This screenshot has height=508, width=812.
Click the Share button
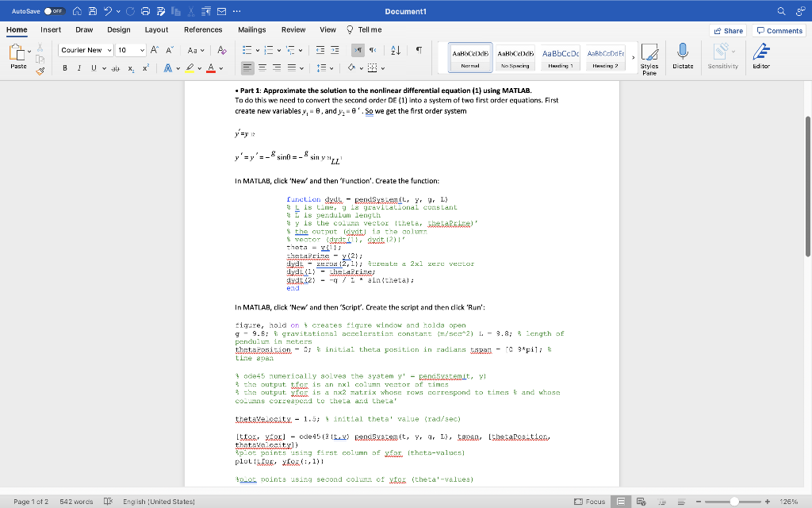click(726, 30)
